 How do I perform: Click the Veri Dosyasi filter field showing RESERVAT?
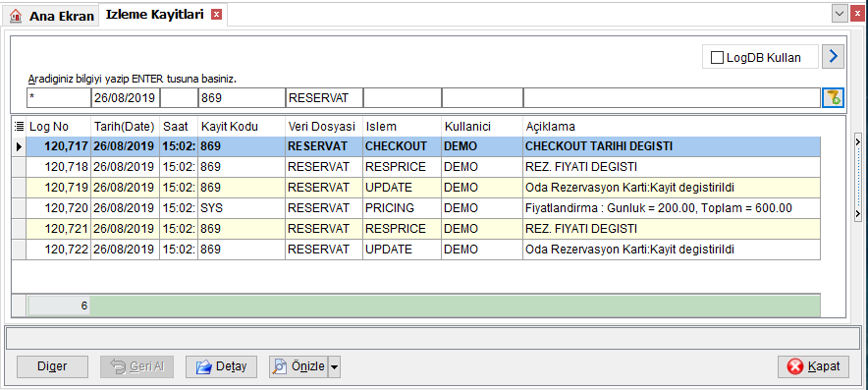[324, 98]
